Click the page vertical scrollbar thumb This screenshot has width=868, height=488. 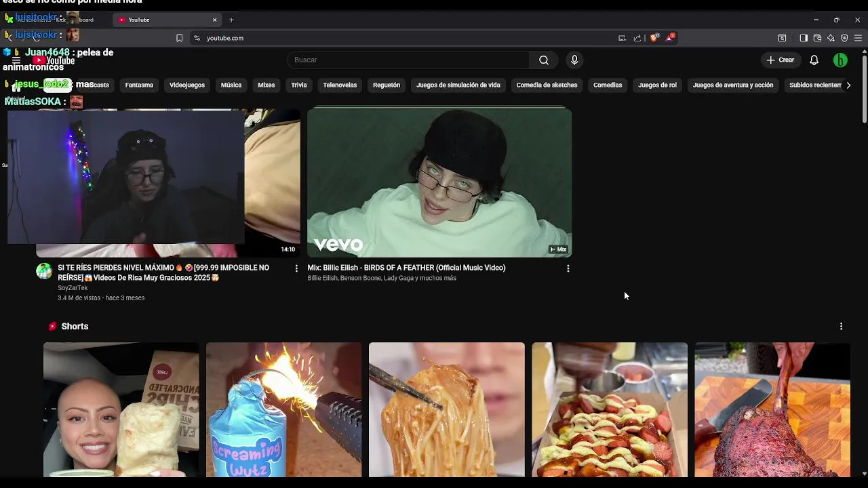(x=864, y=89)
